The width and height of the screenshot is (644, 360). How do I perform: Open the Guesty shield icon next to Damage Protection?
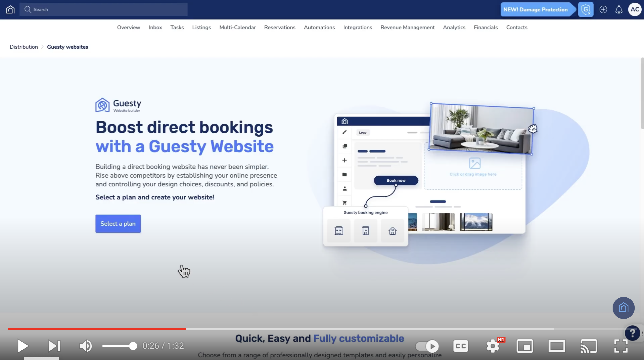coord(586,9)
